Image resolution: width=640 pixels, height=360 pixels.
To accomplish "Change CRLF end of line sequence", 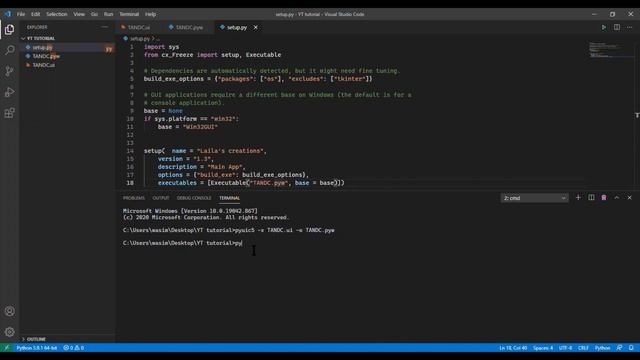I will click(583, 348).
